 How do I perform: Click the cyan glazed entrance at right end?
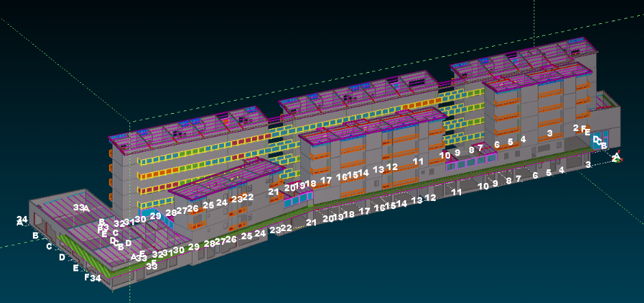pos(599,141)
